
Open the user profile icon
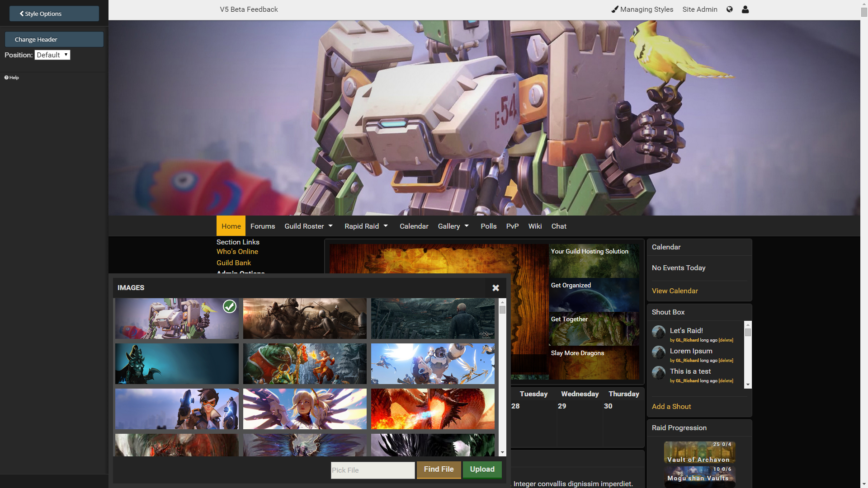tap(745, 9)
